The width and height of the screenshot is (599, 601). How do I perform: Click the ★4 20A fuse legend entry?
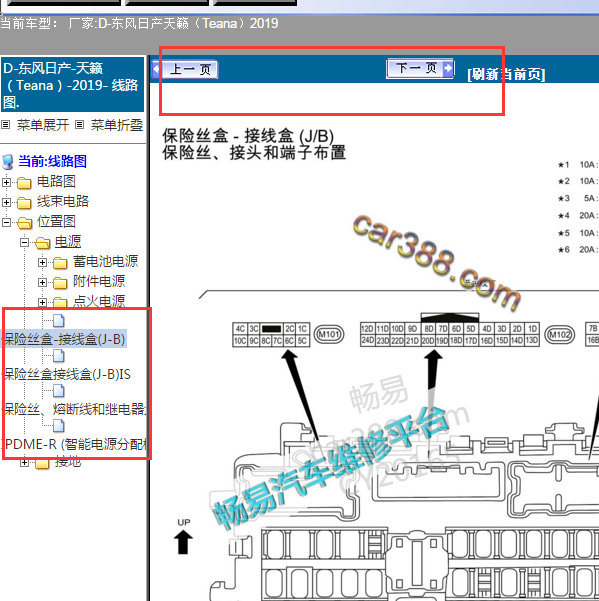pyautogui.click(x=578, y=215)
